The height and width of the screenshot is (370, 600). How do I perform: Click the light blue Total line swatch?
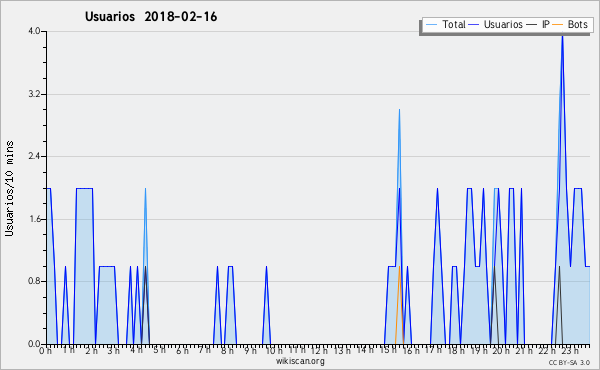click(431, 25)
